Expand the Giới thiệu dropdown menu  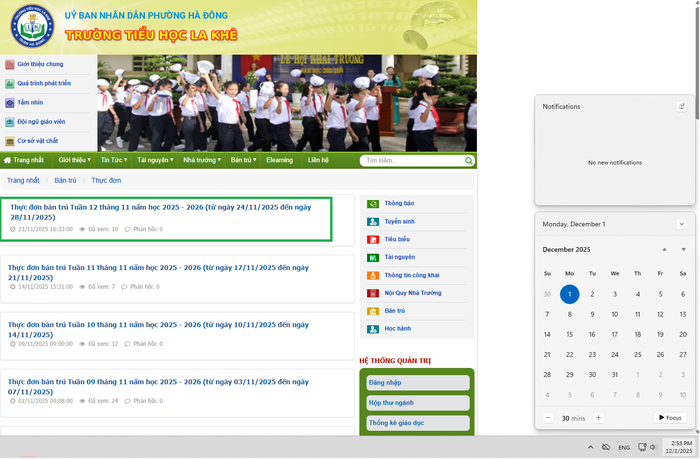pos(75,160)
